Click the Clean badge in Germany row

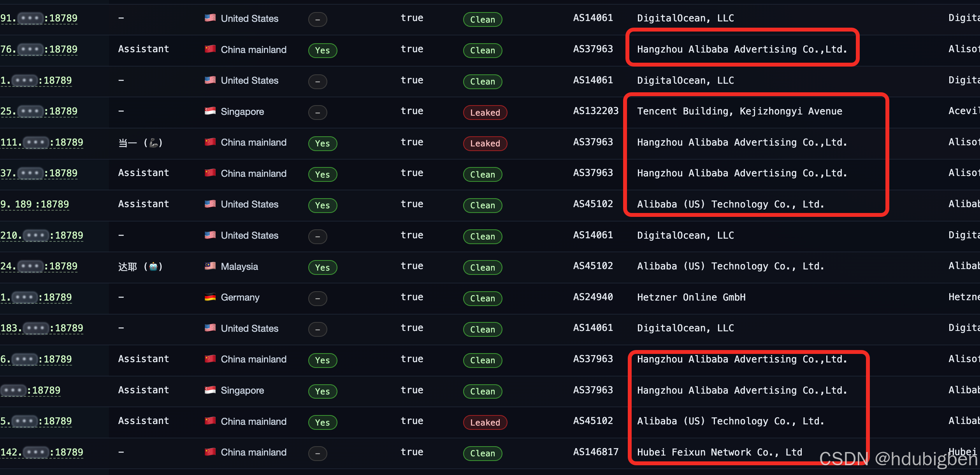(482, 299)
